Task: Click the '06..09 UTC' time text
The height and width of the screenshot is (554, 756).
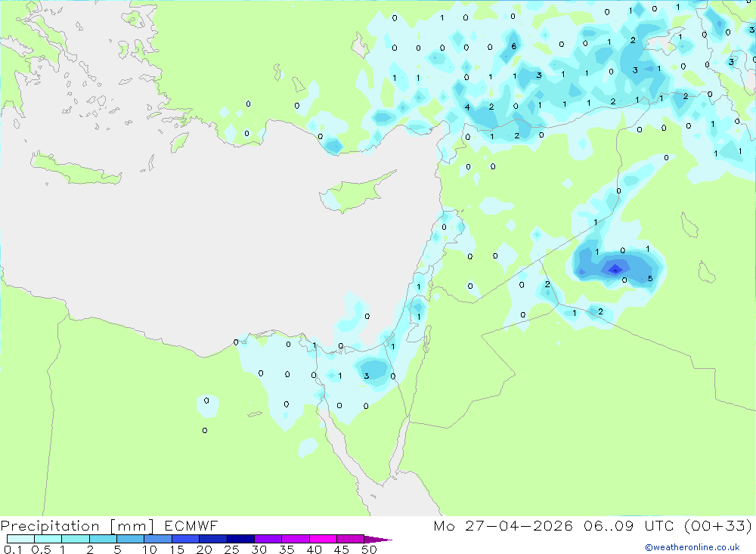Action: 629,525
